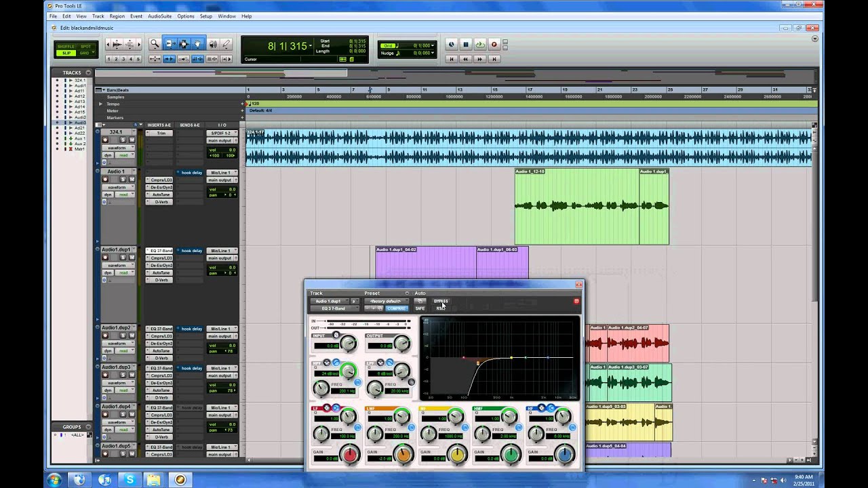Select the Trim tool in toolbar
Image resolution: width=868 pixels, height=488 pixels.
[171, 44]
